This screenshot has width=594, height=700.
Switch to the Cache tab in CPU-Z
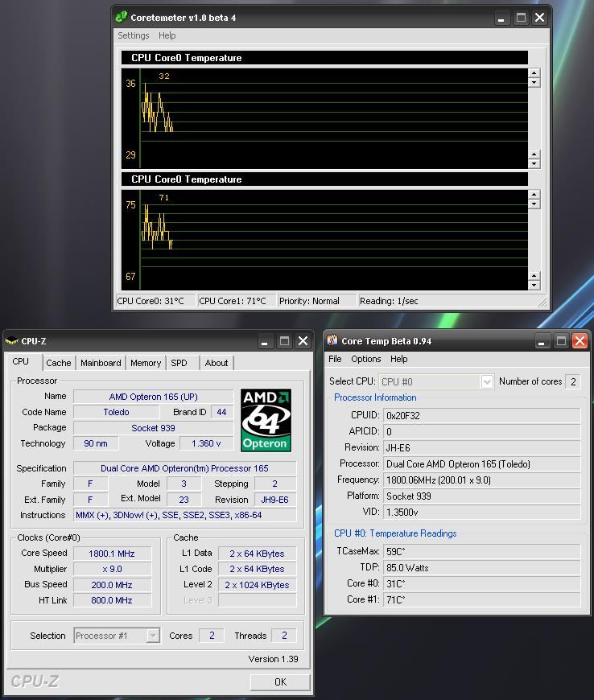[x=59, y=363]
